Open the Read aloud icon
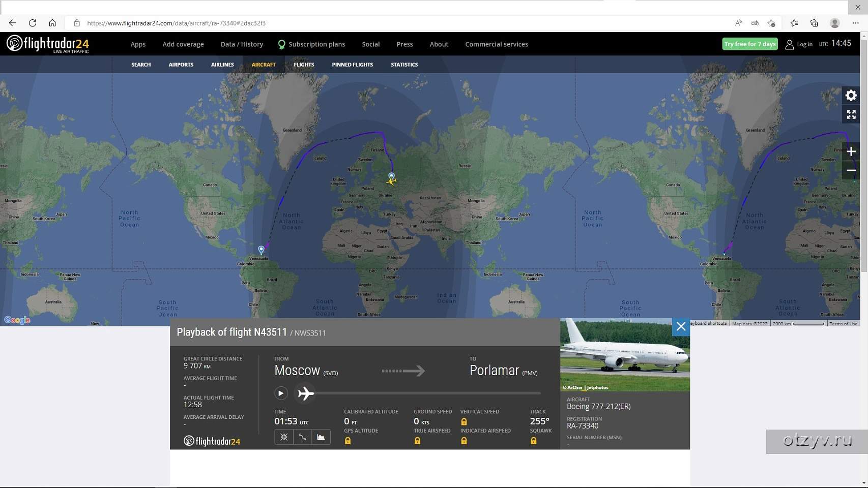Image resolution: width=868 pixels, height=488 pixels. (x=739, y=23)
